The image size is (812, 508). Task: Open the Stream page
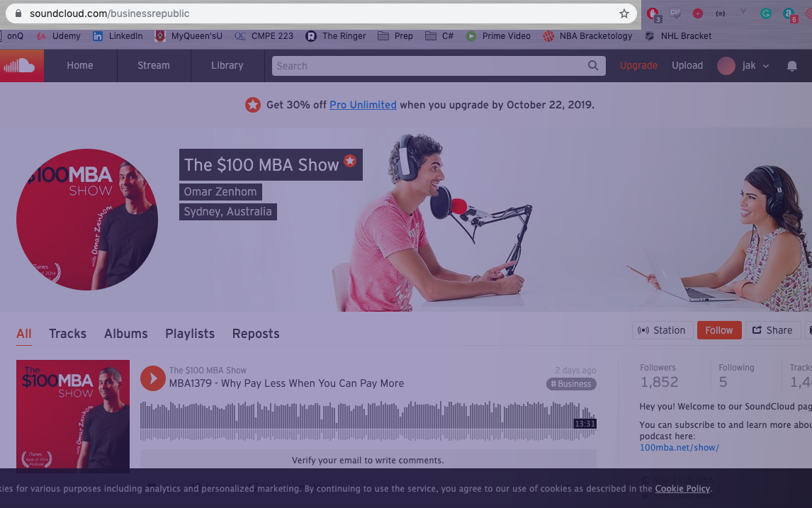(x=154, y=66)
